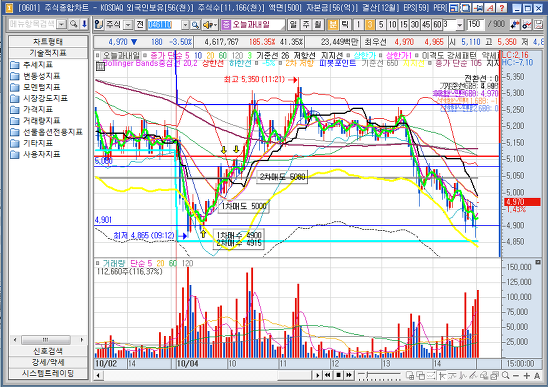Select weekly 주 period toggle

[x=306, y=24]
